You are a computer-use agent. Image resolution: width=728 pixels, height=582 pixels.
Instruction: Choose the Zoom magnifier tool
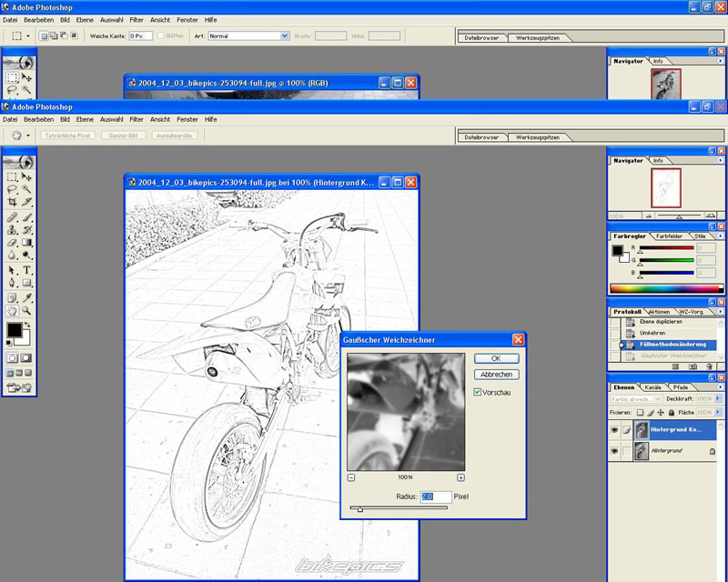(27, 310)
